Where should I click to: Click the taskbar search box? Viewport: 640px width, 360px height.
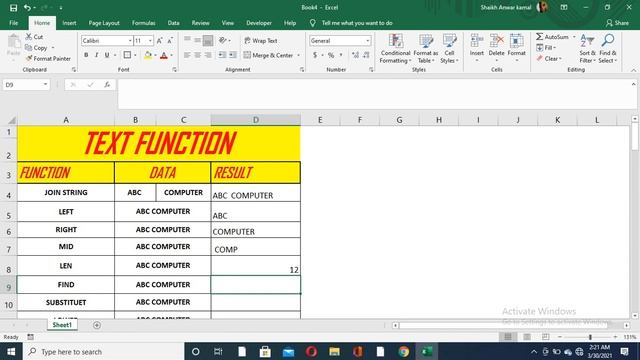pos(104,351)
